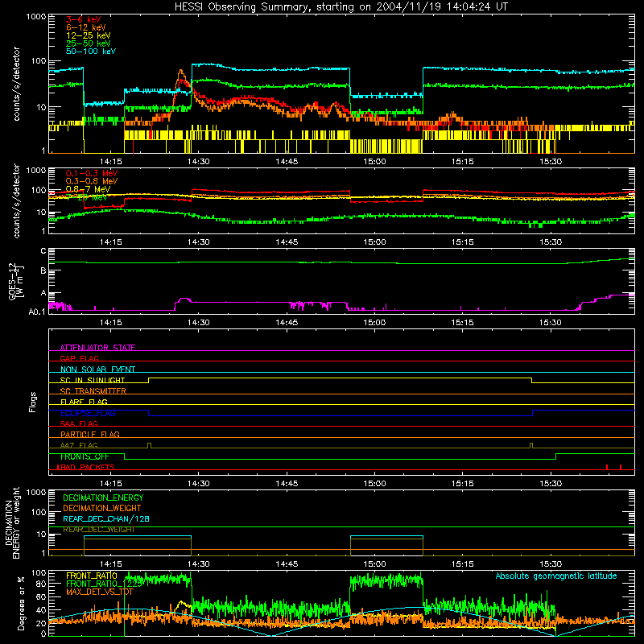
Task: Click the MAX_DET_VS_TOT legend label
Action: 100,592
